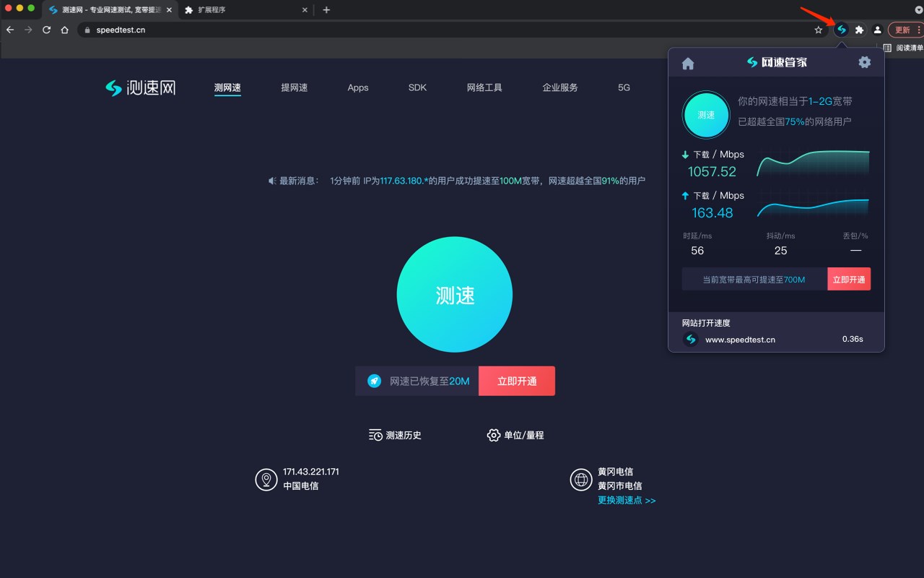Open the 5G navigation item
The height and width of the screenshot is (578, 924).
point(624,87)
